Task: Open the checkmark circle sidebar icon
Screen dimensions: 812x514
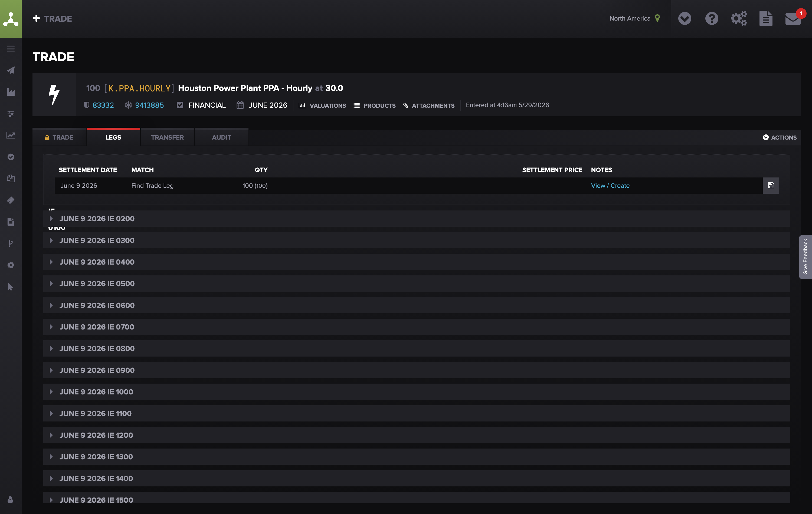Action: [x=11, y=157]
